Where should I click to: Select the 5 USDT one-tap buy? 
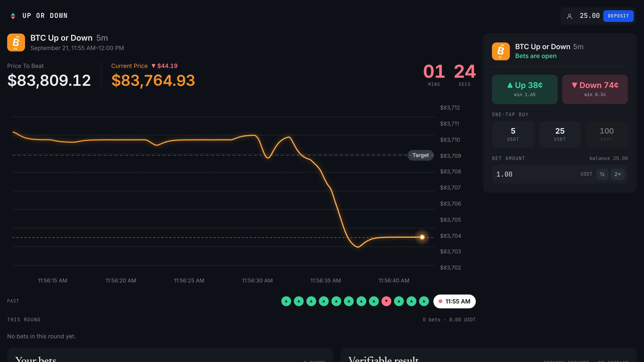pyautogui.click(x=513, y=134)
